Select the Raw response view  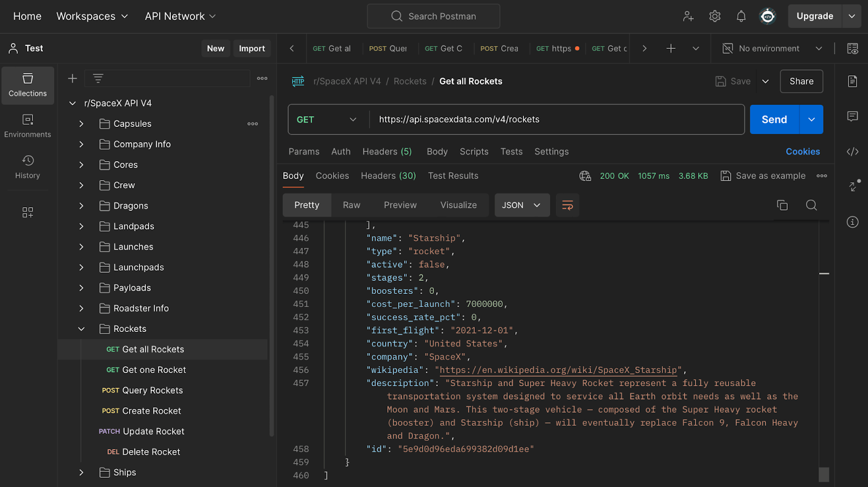(352, 205)
